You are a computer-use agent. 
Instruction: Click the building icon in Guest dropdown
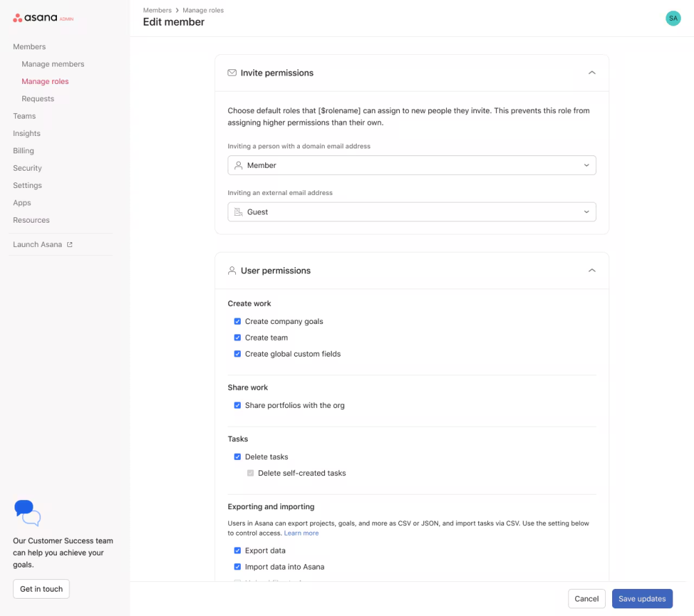pyautogui.click(x=239, y=212)
